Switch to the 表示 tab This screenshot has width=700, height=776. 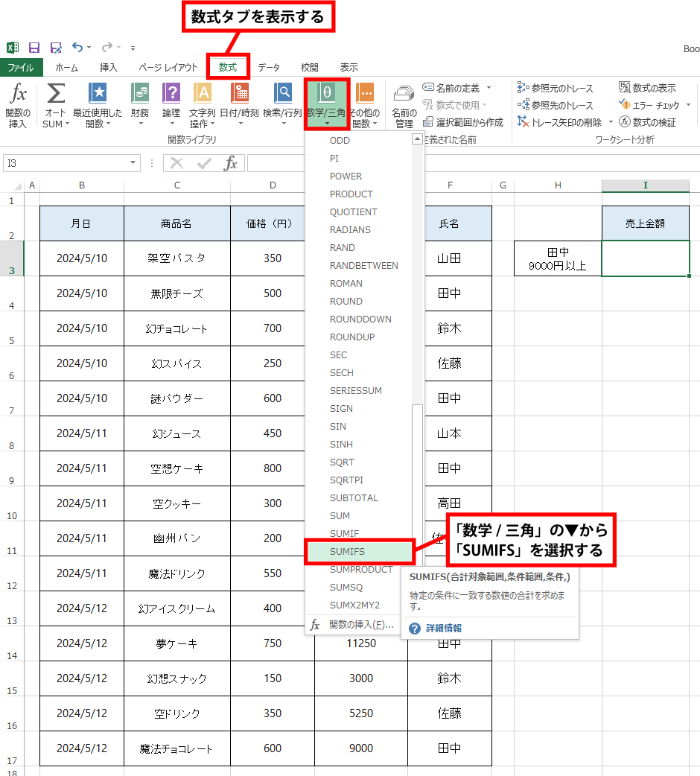coord(349,67)
